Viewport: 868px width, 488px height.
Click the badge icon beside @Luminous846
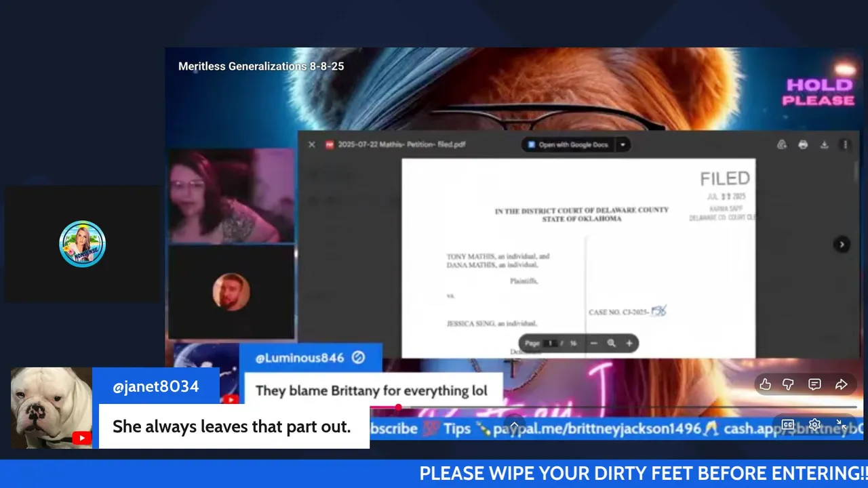point(359,357)
